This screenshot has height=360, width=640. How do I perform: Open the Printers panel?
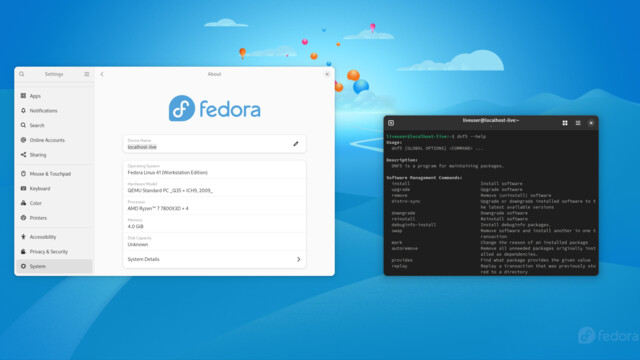click(54, 218)
